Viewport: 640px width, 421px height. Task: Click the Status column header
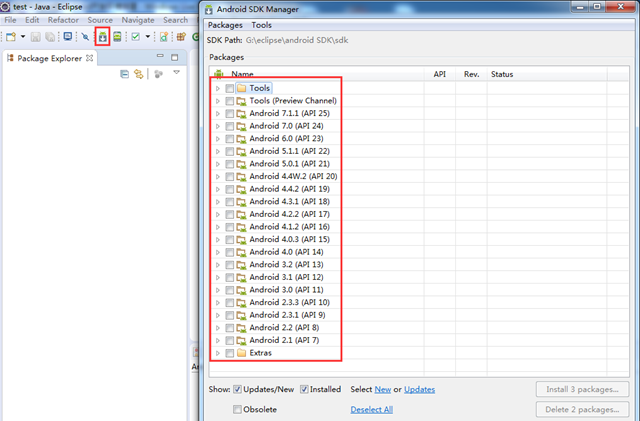pyautogui.click(x=547, y=74)
